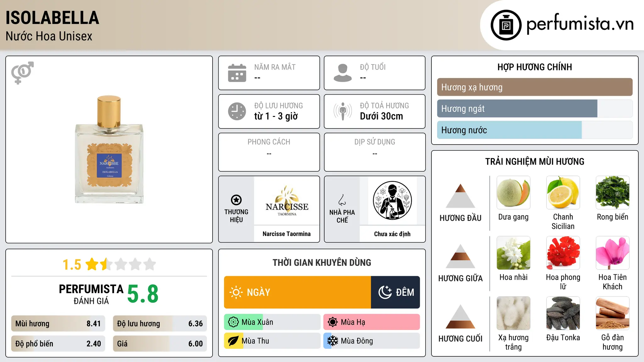Click the Độ lưu hương 6.36 score bar
This screenshot has width=644, height=362.
point(160,324)
